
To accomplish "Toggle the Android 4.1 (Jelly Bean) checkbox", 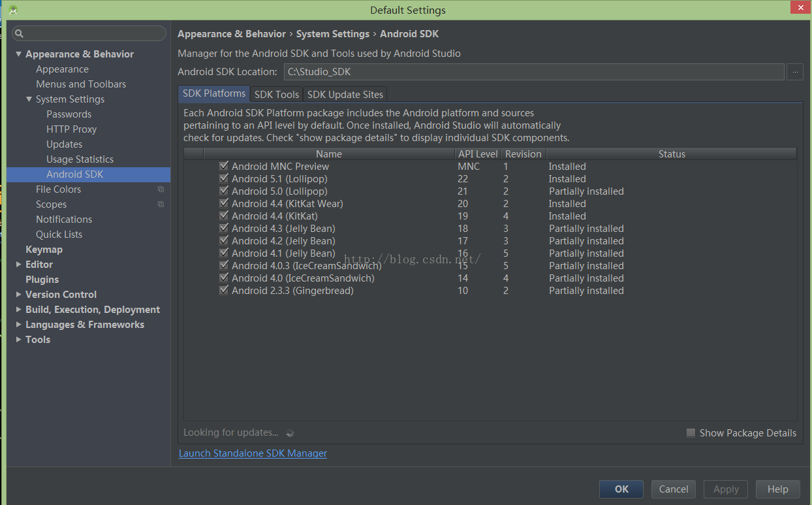I will 224,253.
